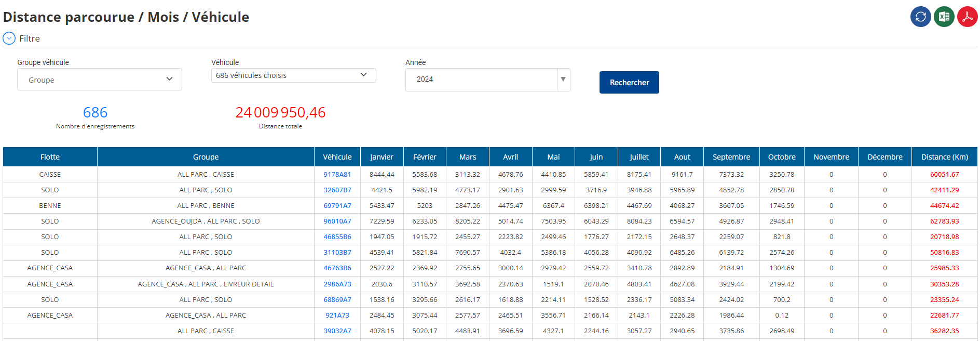Viewport: 980px width, 341px height.
Task: Click total distance value 42411.29
Action: pos(945,190)
